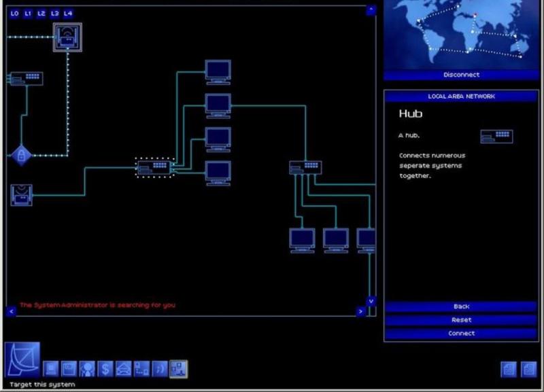Image resolution: width=544 pixels, height=392 pixels.
Task: Open the finance dollar sign icon
Action: pyautogui.click(x=105, y=369)
